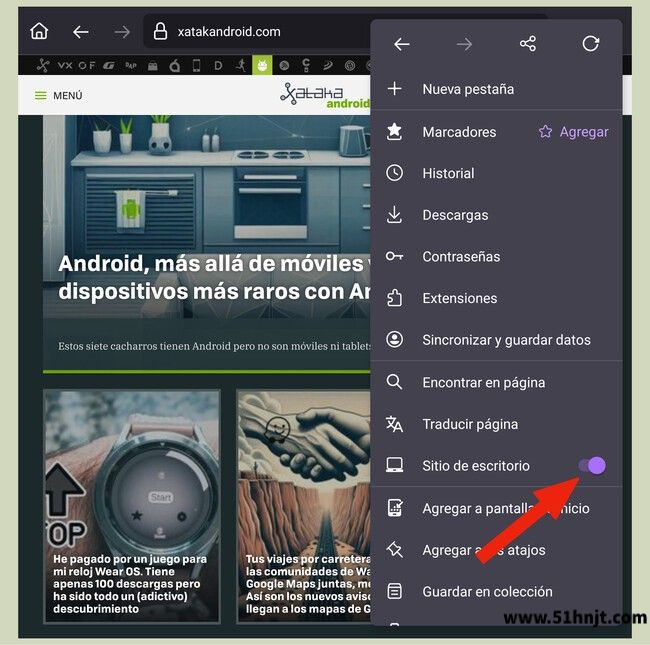This screenshot has height=645, width=650.
Task: Tap the puzzle icon beside Extensiones
Action: pos(394,298)
